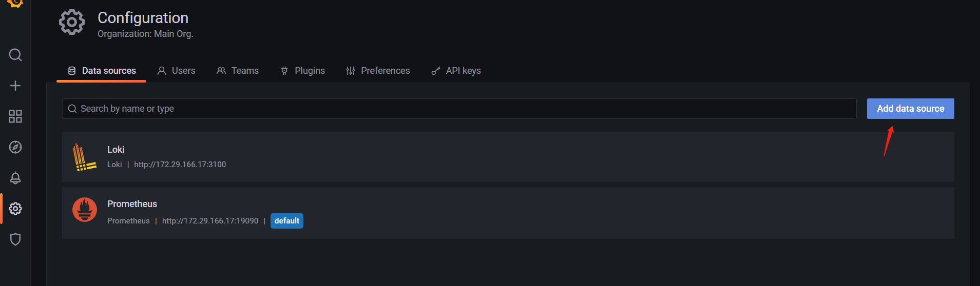Go to the API keys tab
Screen dimensions: 980x286
pyautogui.click(x=456, y=71)
